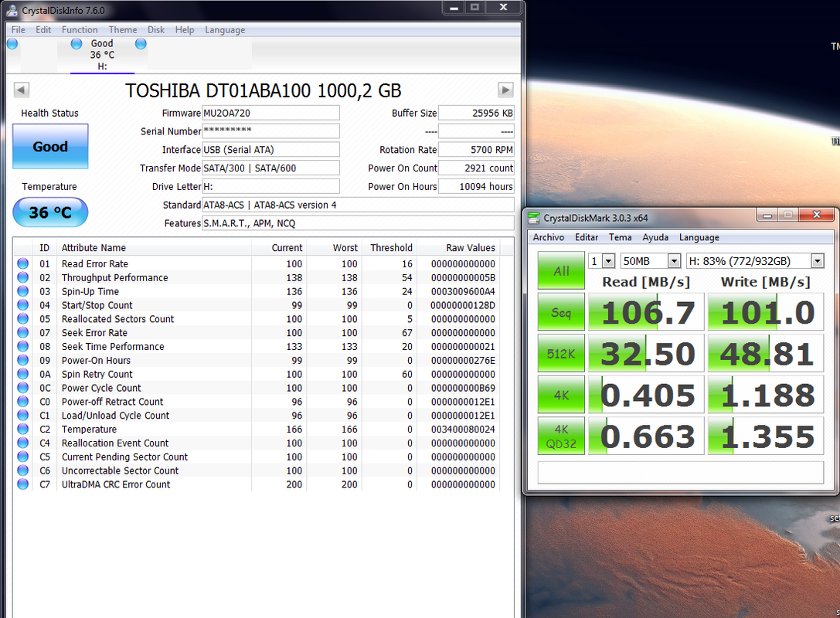This screenshot has width=840, height=618.
Task: Open Function menu in CrystalDiskInfo
Action: [80, 30]
